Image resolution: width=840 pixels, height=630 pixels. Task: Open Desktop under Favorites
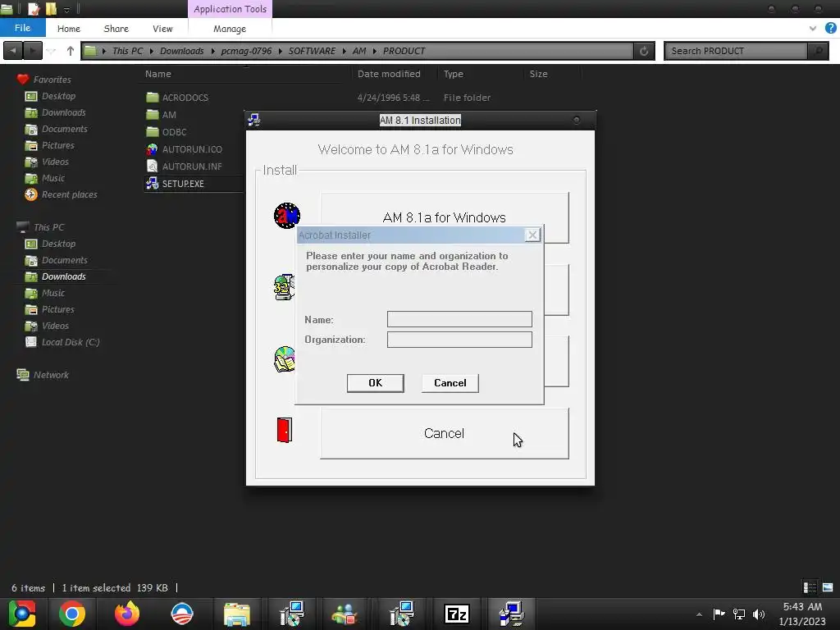[58, 96]
